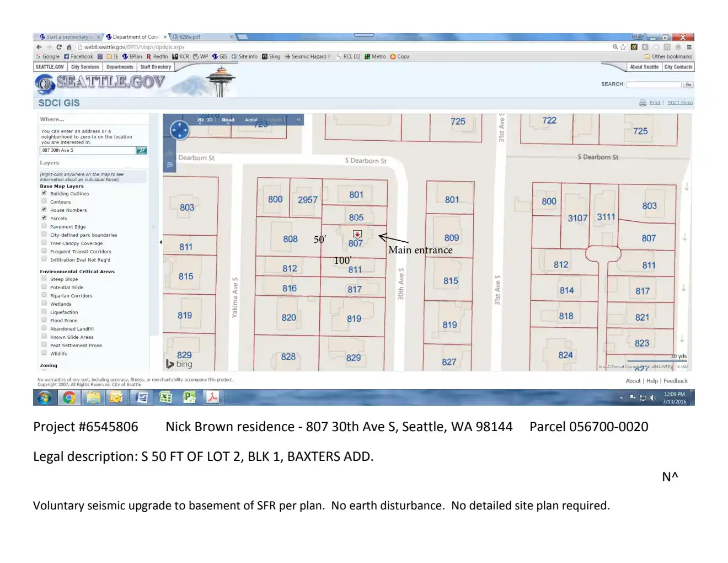Uncheck the Parcels layer
728x563 pixels.
pos(44,218)
